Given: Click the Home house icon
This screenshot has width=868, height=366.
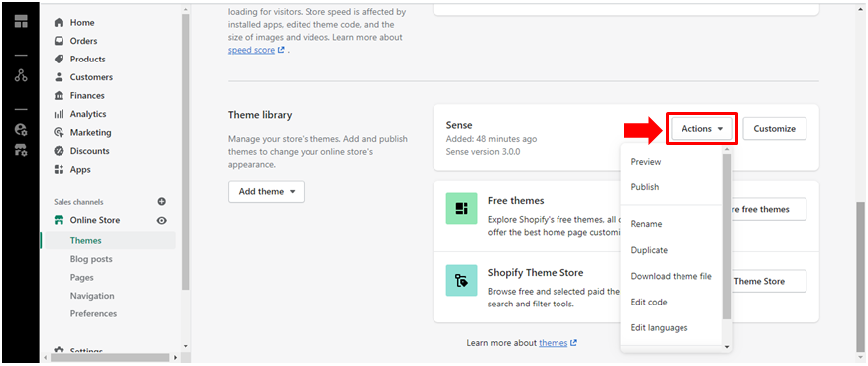Looking at the screenshot, I should click(x=59, y=23).
